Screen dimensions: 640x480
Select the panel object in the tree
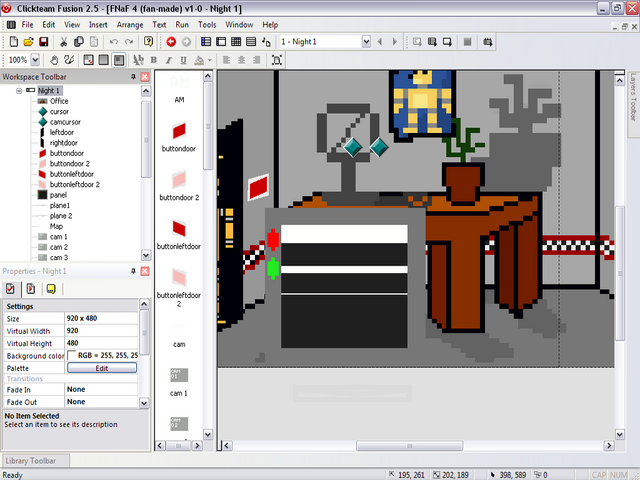click(58, 195)
